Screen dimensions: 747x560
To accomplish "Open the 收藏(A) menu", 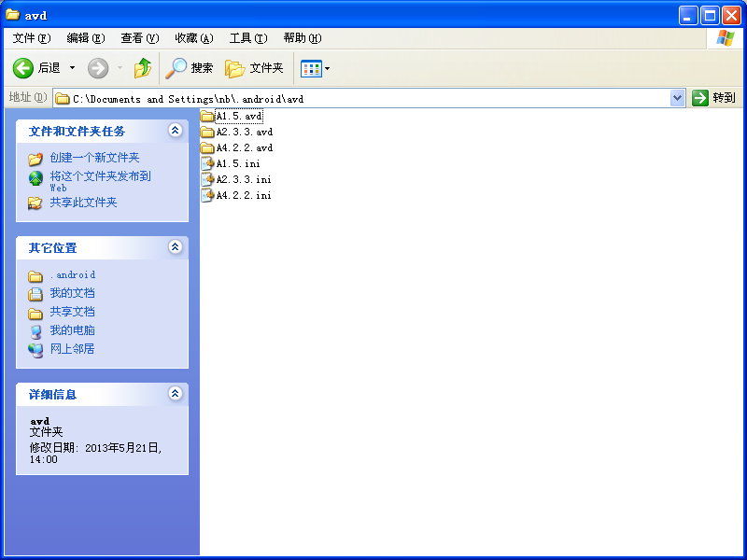I will [194, 38].
